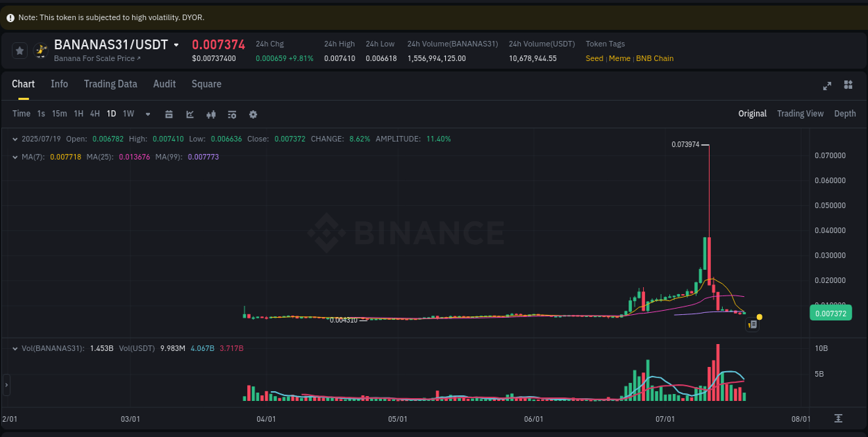Image resolution: width=868 pixels, height=437 pixels.
Task: Click the news event marker icon on chart
Action: point(752,324)
